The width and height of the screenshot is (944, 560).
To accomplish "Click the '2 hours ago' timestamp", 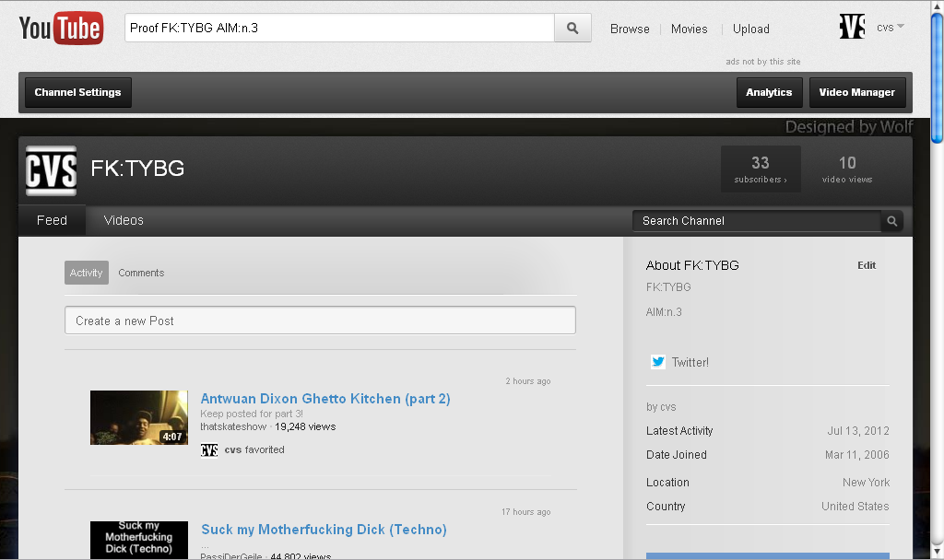I will 528,381.
